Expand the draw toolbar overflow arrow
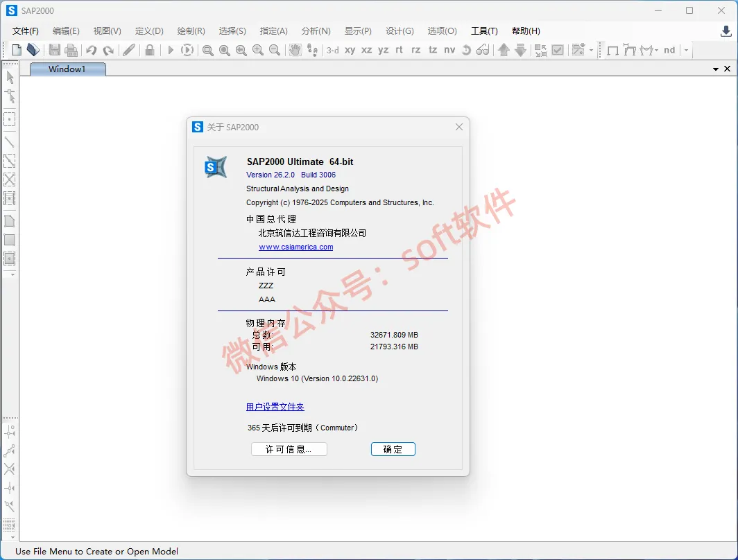 click(12, 274)
